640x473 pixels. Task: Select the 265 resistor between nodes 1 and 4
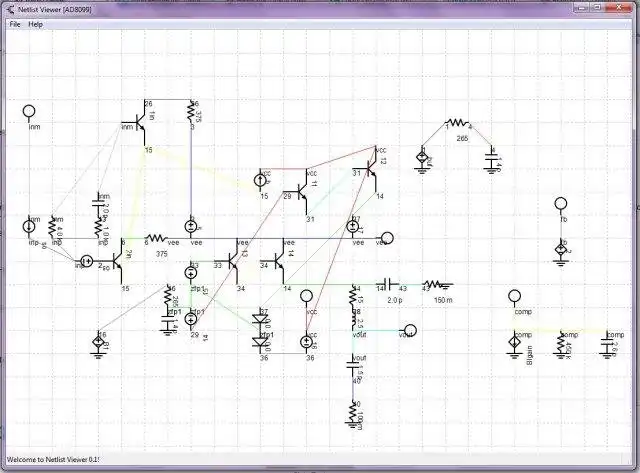coord(457,122)
